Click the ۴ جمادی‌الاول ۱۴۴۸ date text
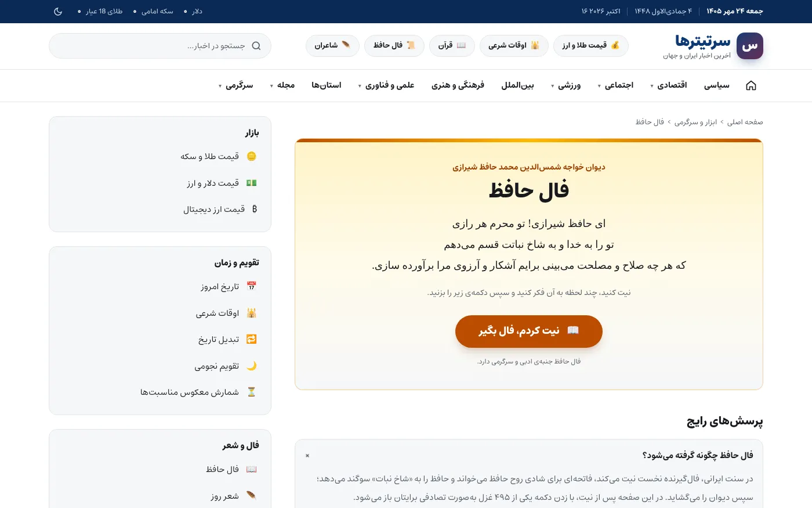This screenshot has height=508, width=812. [x=664, y=12]
